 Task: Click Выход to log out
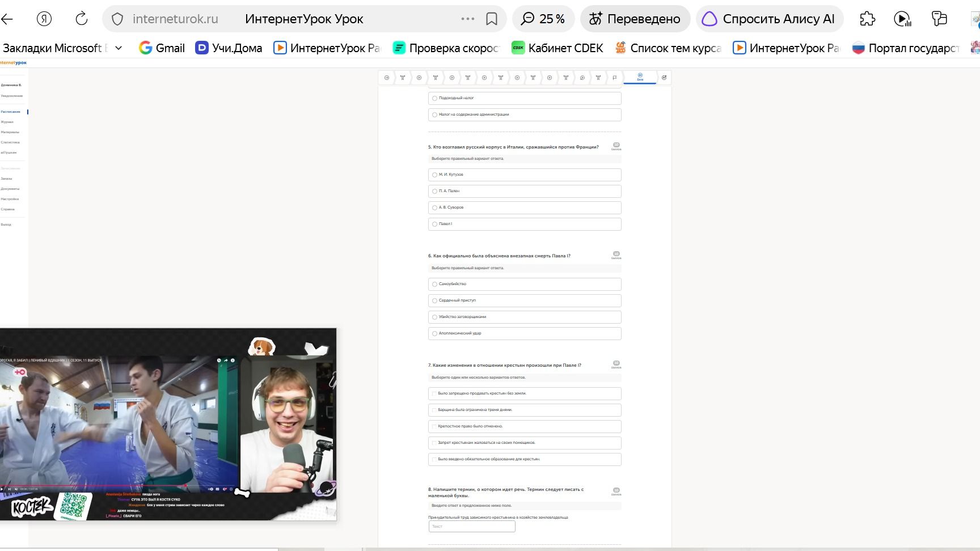(x=6, y=224)
